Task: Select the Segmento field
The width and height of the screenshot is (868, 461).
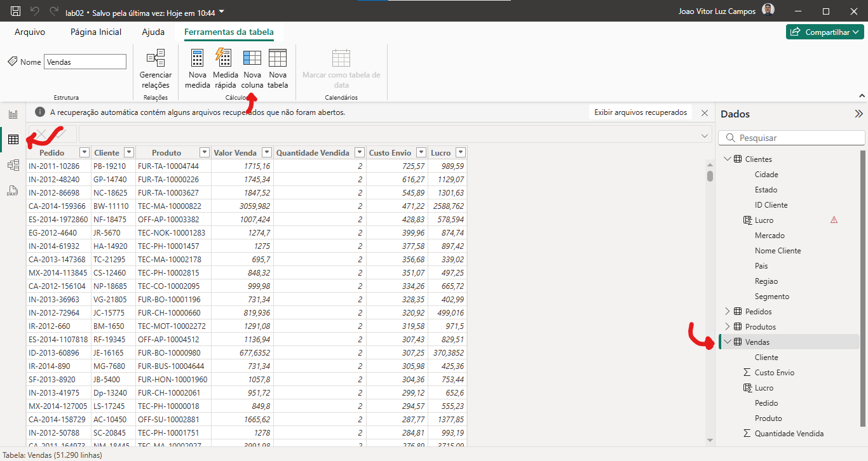Action: pos(772,297)
